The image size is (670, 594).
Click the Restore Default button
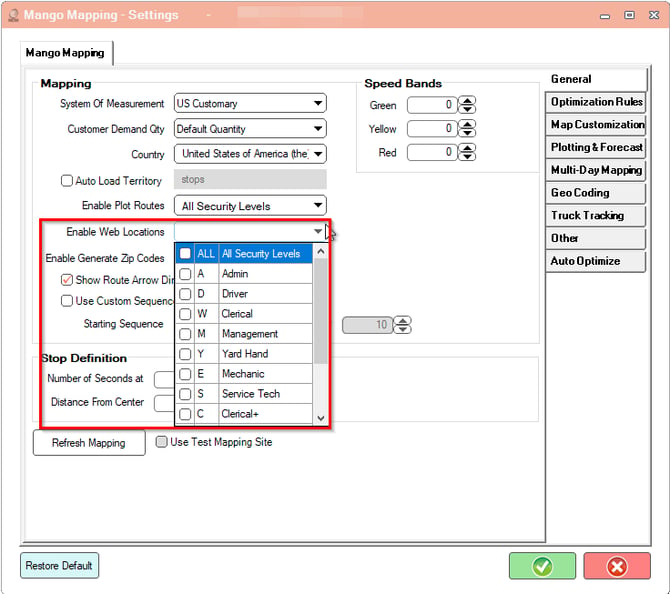point(59,566)
